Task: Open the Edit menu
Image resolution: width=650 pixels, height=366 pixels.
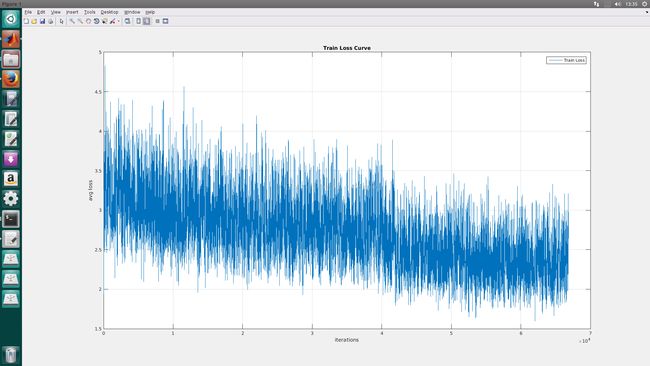Action: 41,12
